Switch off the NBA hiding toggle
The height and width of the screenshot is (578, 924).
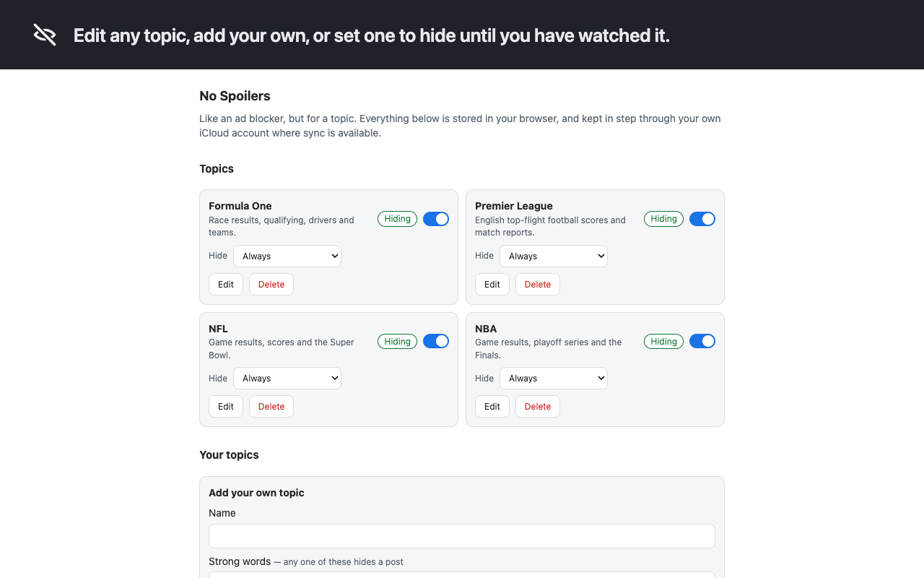[x=702, y=341]
